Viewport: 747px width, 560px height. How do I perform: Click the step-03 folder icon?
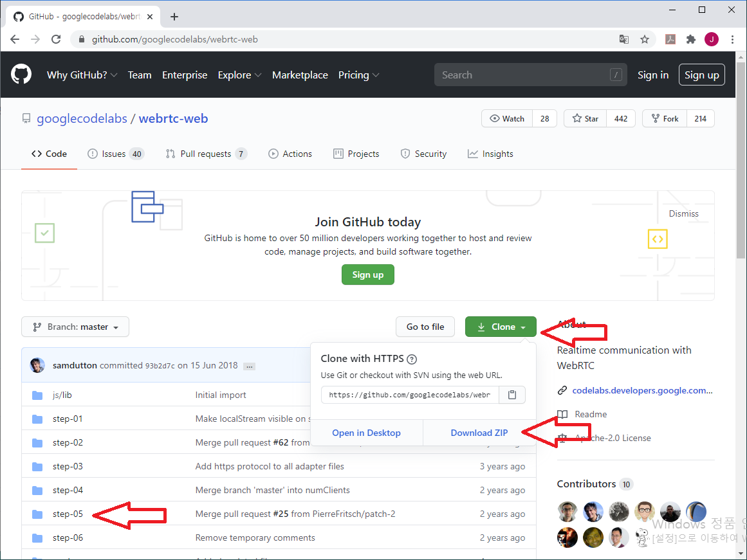point(37,467)
